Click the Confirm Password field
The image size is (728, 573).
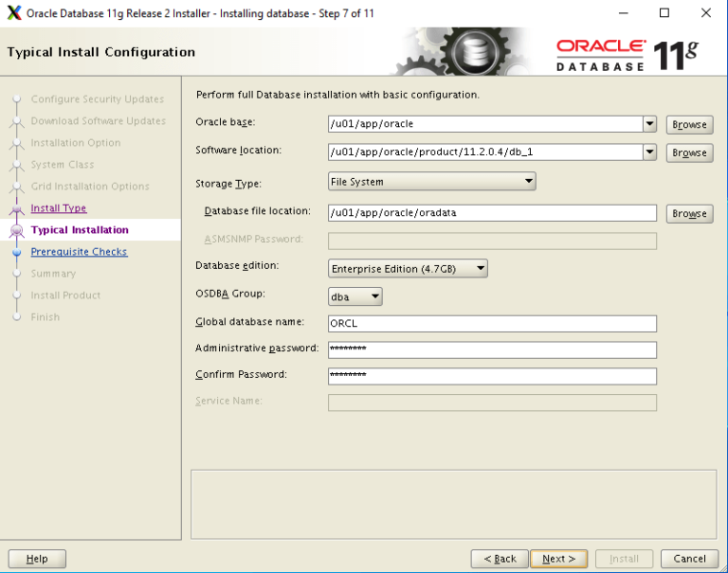492,376
